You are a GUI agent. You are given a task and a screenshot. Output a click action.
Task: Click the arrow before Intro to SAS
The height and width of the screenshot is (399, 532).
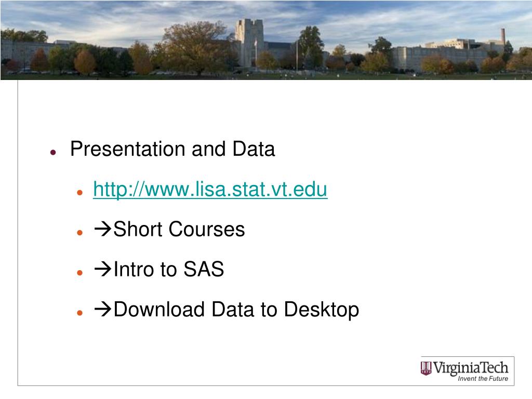pyautogui.click(x=103, y=269)
